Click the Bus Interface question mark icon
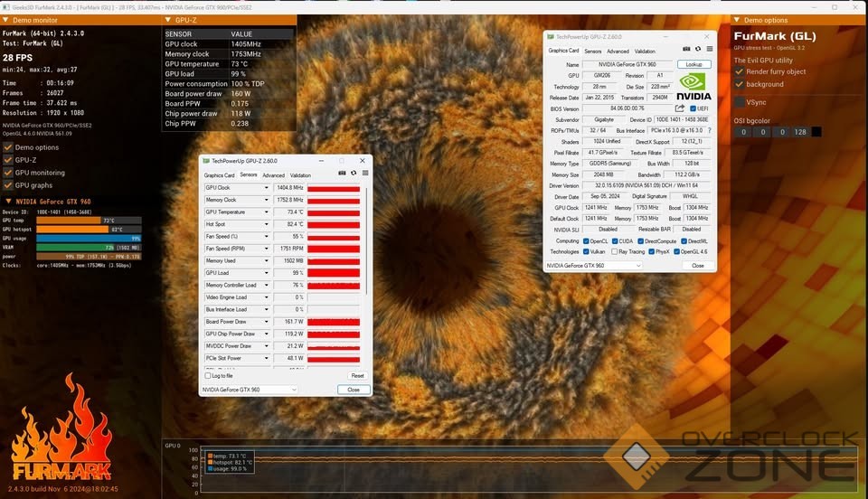The width and height of the screenshot is (868, 499). point(709,130)
